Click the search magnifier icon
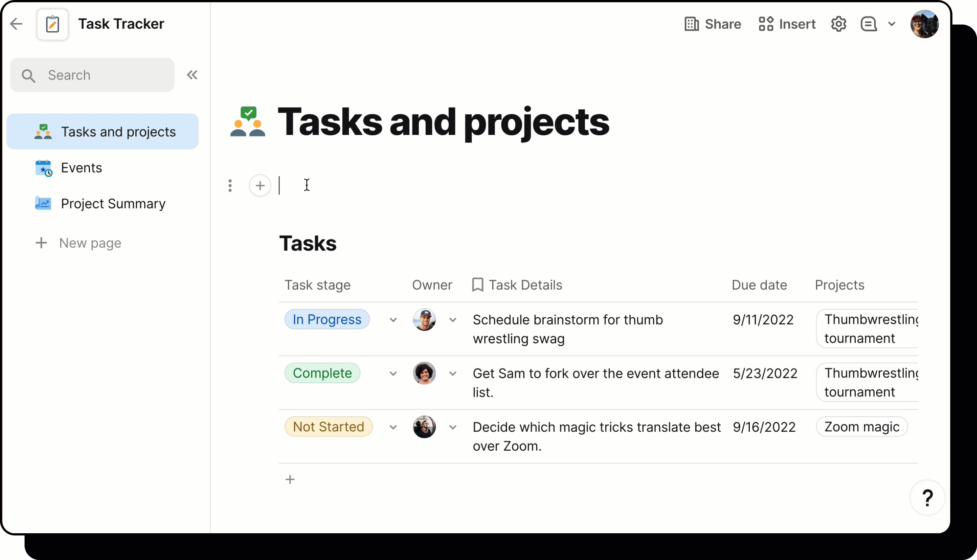 [28, 75]
